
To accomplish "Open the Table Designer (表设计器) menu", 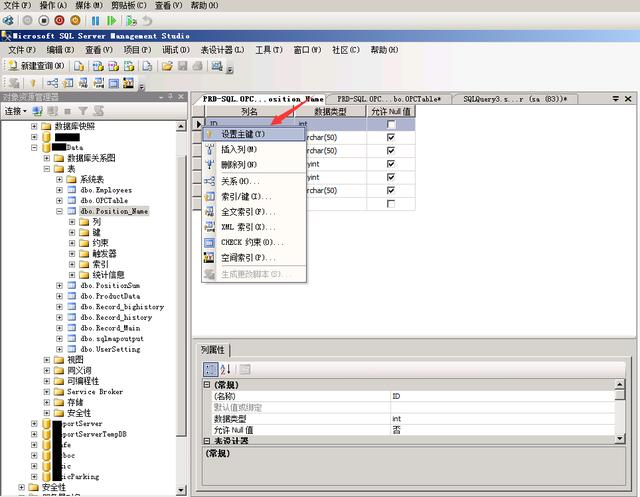I will pos(225,49).
